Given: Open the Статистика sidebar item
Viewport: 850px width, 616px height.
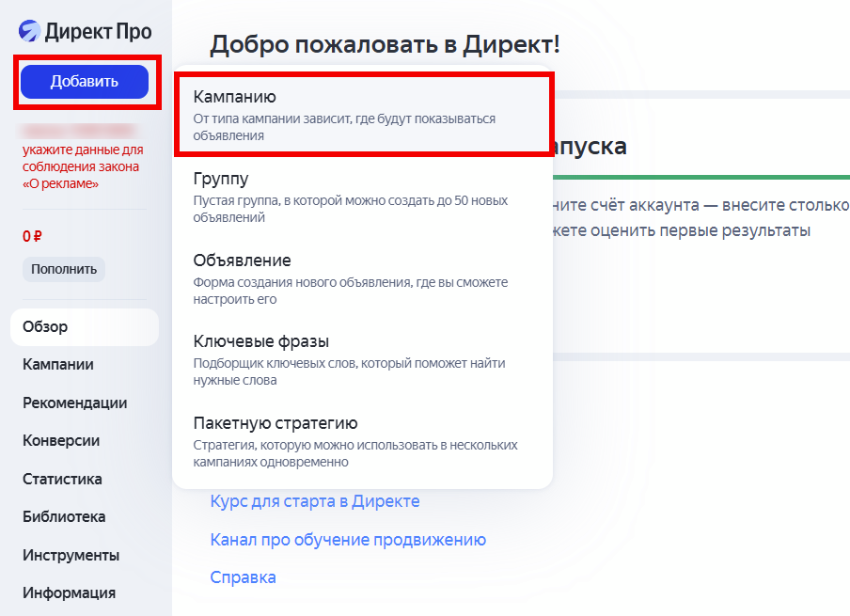Looking at the screenshot, I should point(62,479).
